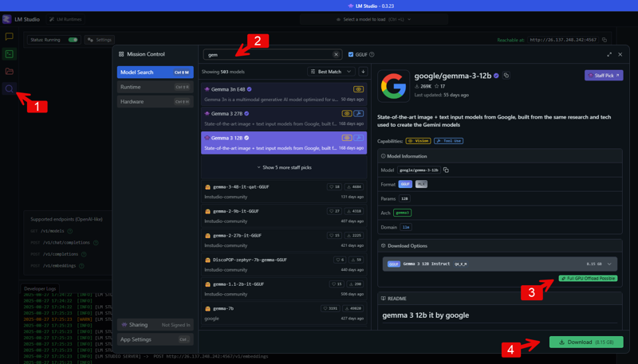Open the Discover search icon in sidebar
The image size is (638, 364).
[9, 88]
